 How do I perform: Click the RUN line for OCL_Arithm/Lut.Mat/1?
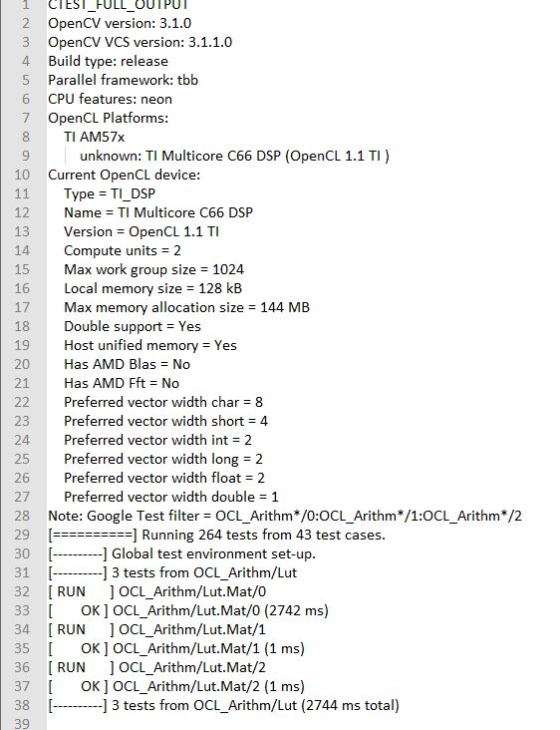[x=156, y=629]
